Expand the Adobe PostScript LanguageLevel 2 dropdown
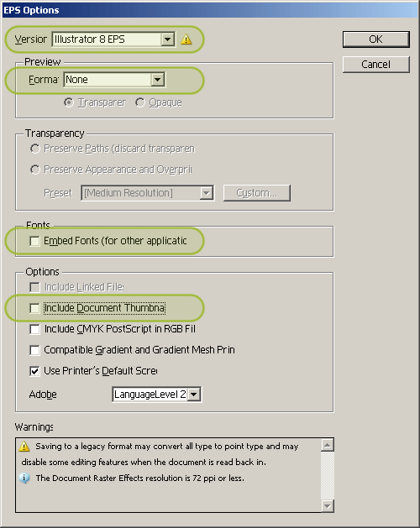The image size is (420, 528). (x=157, y=395)
